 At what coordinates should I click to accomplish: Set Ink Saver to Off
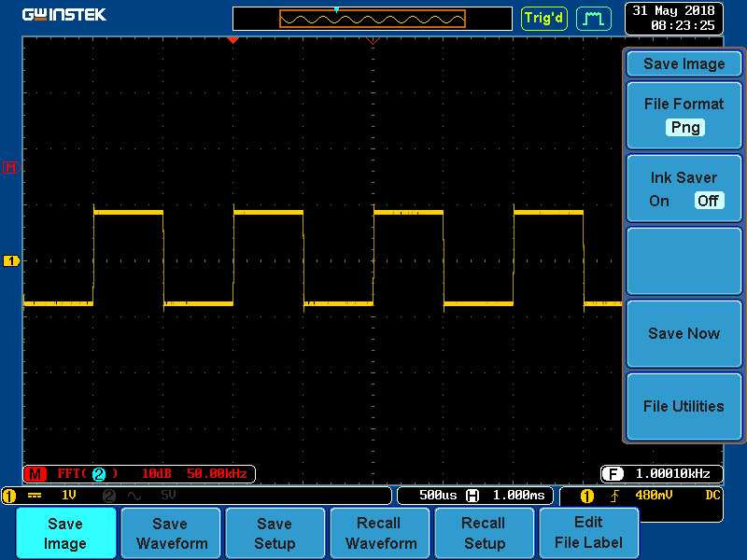click(709, 201)
